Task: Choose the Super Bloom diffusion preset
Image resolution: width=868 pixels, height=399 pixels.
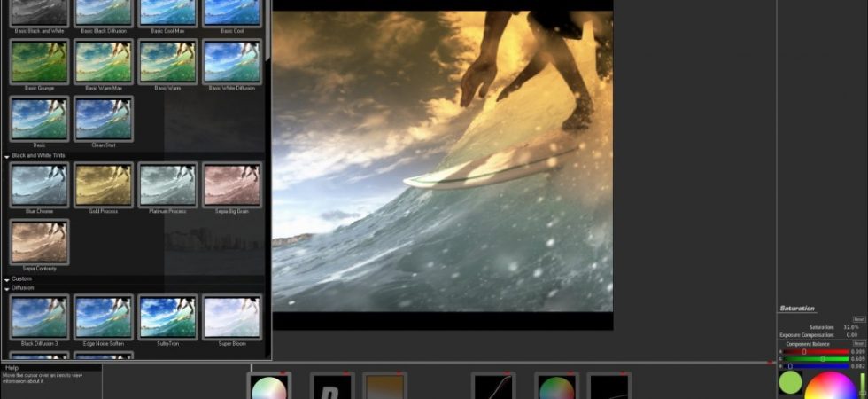Action: 232,317
